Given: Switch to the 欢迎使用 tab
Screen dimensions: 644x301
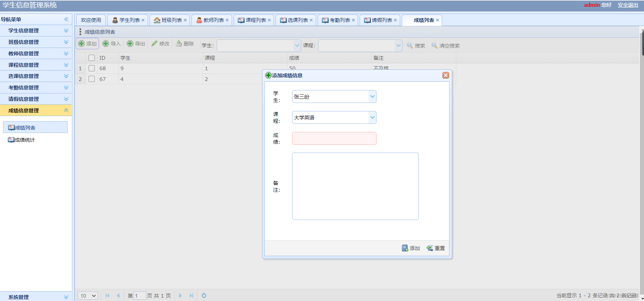Looking at the screenshot, I should tap(91, 20).
